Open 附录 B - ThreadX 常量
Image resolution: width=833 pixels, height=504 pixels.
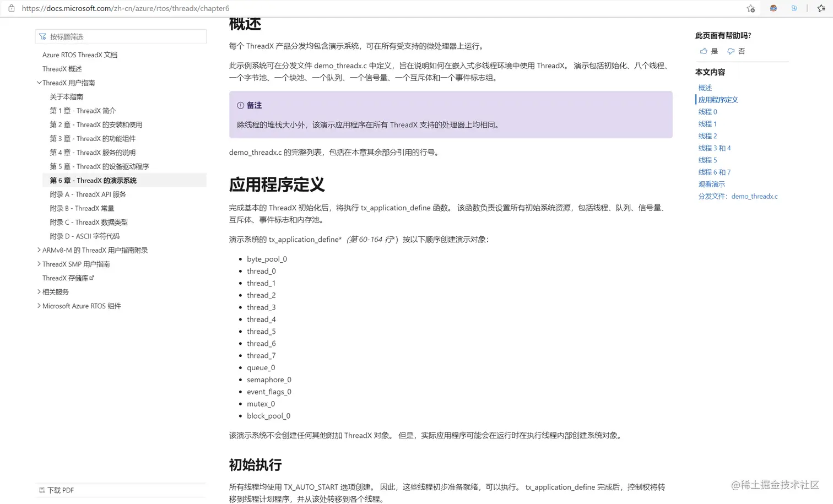82,208
